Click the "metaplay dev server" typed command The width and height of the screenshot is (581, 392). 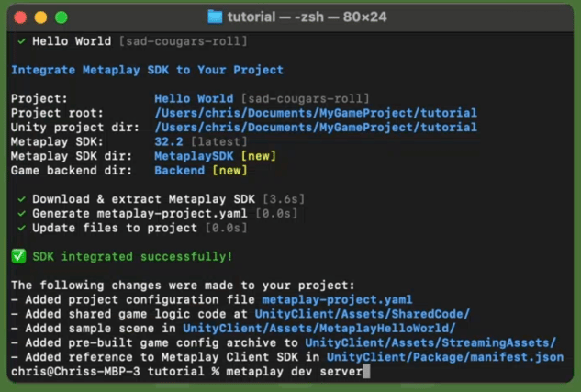pyautogui.click(x=295, y=371)
